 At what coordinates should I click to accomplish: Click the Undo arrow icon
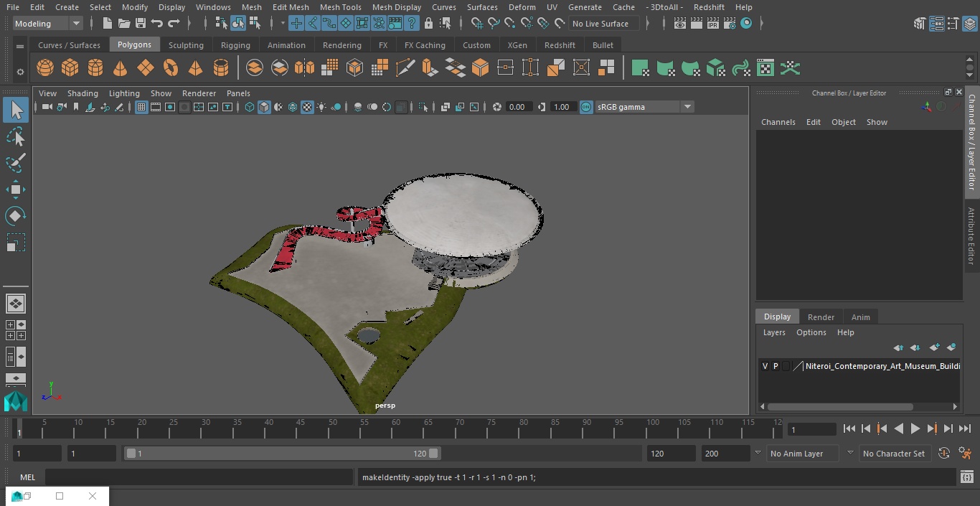coord(157,24)
